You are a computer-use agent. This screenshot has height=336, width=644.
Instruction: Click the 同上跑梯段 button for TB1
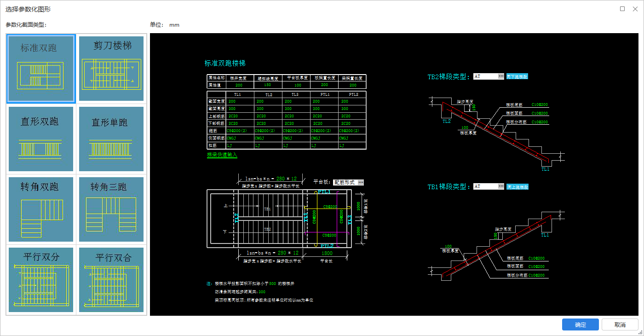point(517,187)
